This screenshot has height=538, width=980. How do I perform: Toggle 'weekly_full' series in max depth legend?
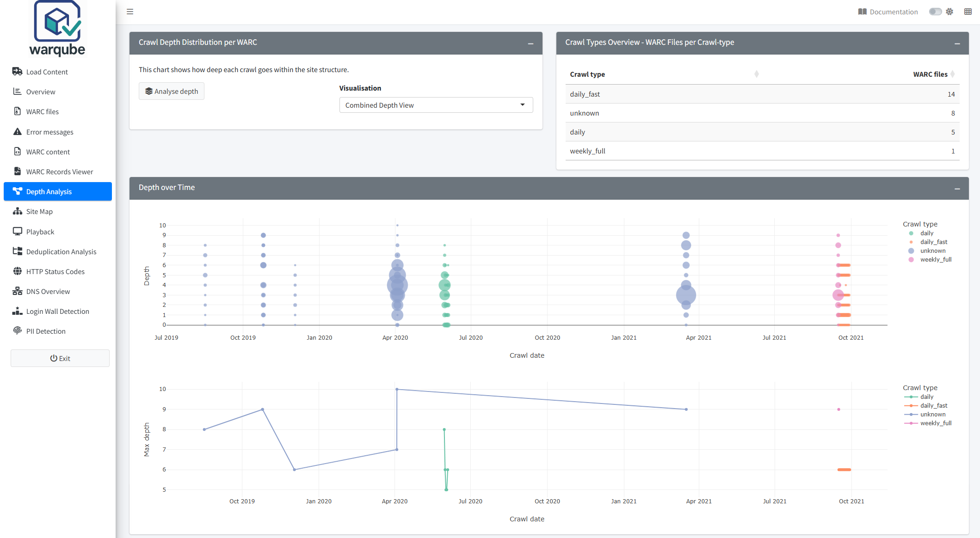point(929,423)
